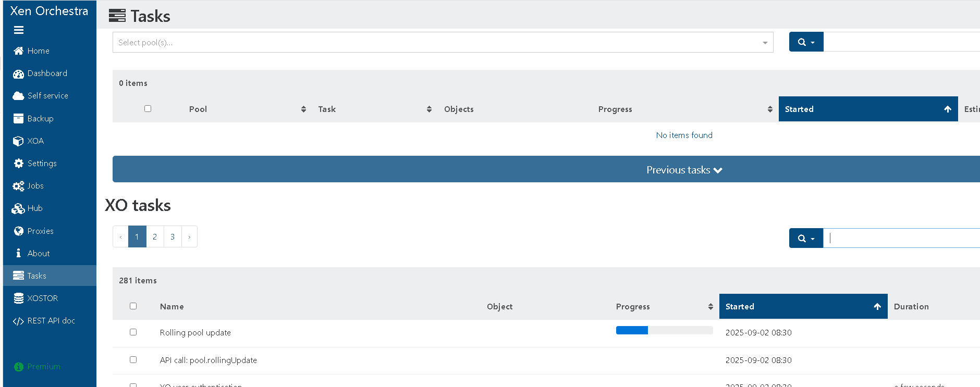Click the Jobs cogs icon

[19, 186]
